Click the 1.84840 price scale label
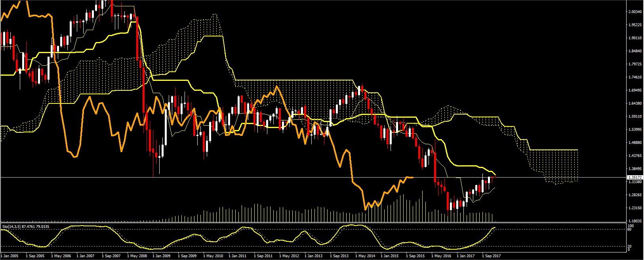644x260 pixels. tap(634, 51)
